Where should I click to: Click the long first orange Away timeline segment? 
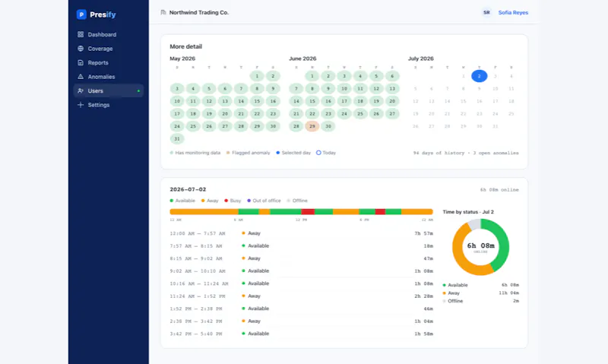204,212
